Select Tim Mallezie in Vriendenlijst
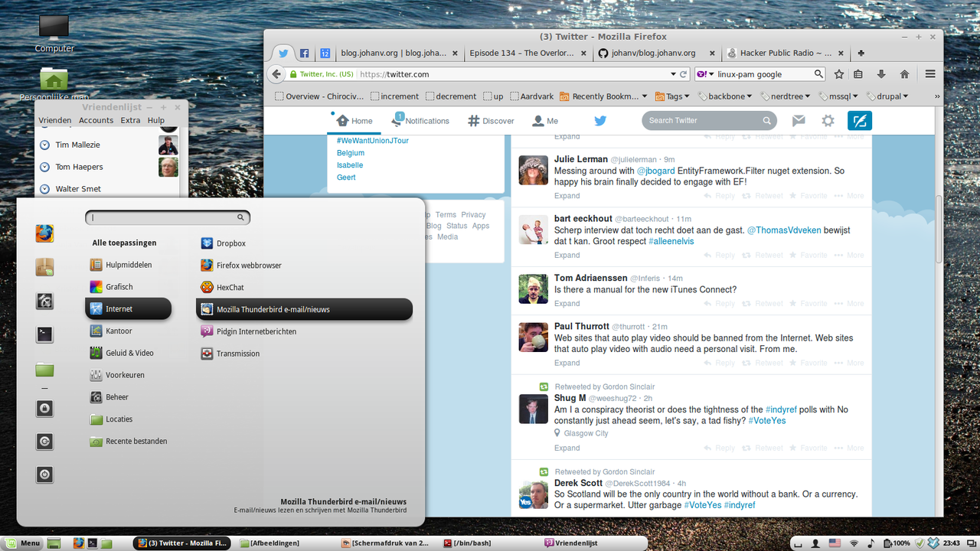The image size is (980, 551). pos(108,145)
